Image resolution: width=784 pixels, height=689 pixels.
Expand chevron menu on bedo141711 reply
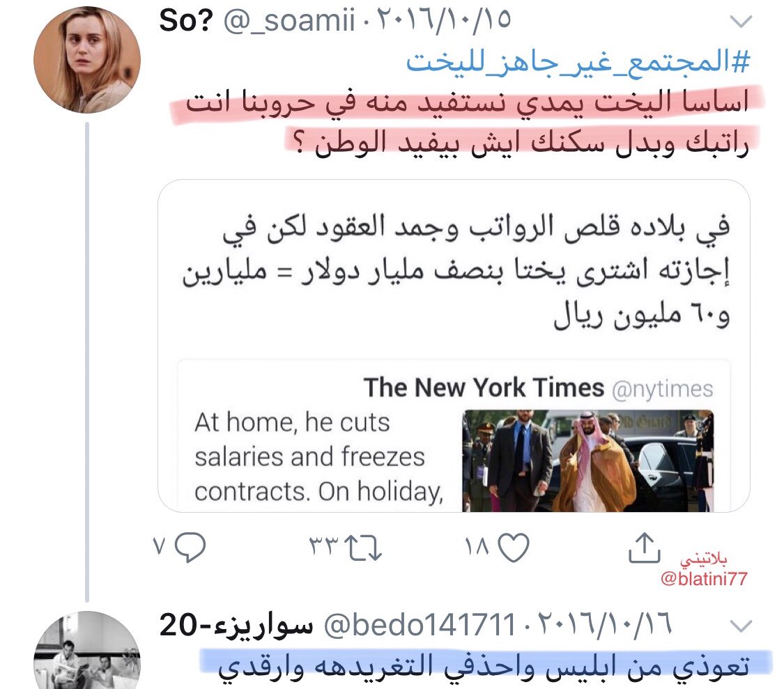(x=741, y=626)
